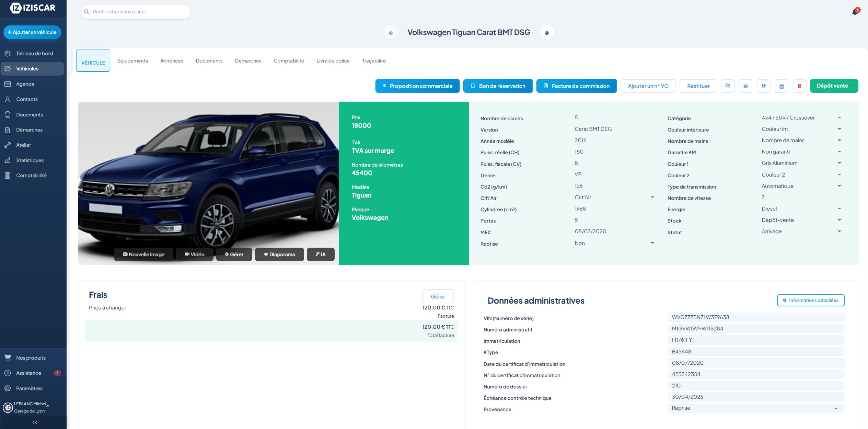Open the Diaporama slideshow

pos(279,255)
